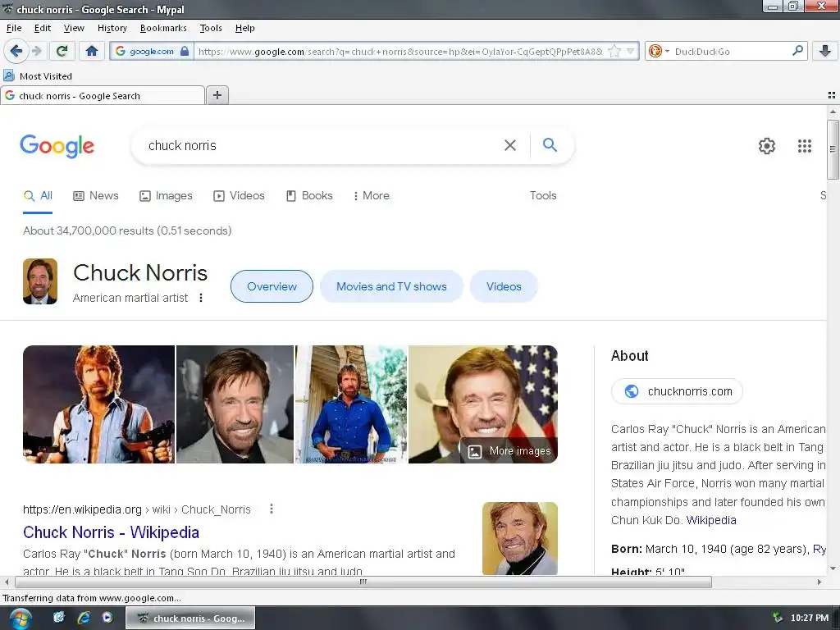840x630 pixels.
Task: Open image of Chuck Norris holding guns
Action: [x=98, y=404]
